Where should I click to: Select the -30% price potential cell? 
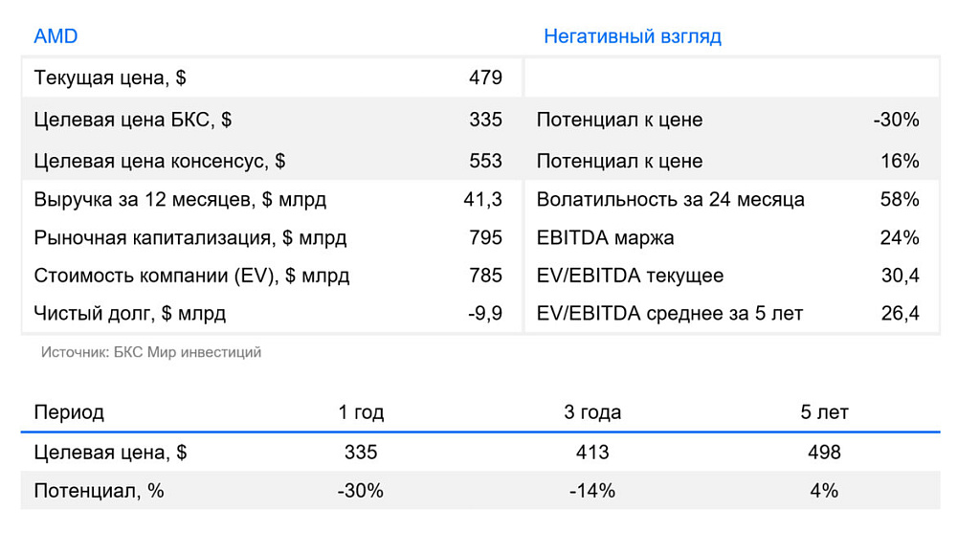[896, 120]
